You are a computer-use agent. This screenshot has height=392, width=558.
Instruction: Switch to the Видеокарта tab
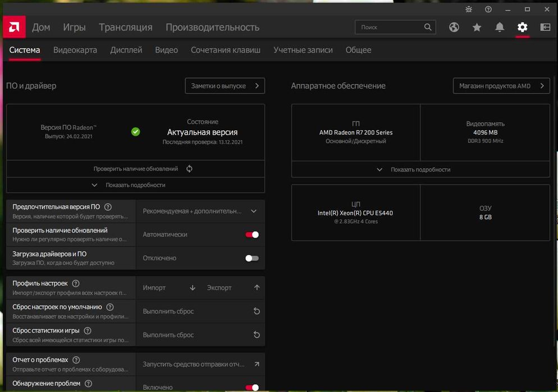[75, 50]
